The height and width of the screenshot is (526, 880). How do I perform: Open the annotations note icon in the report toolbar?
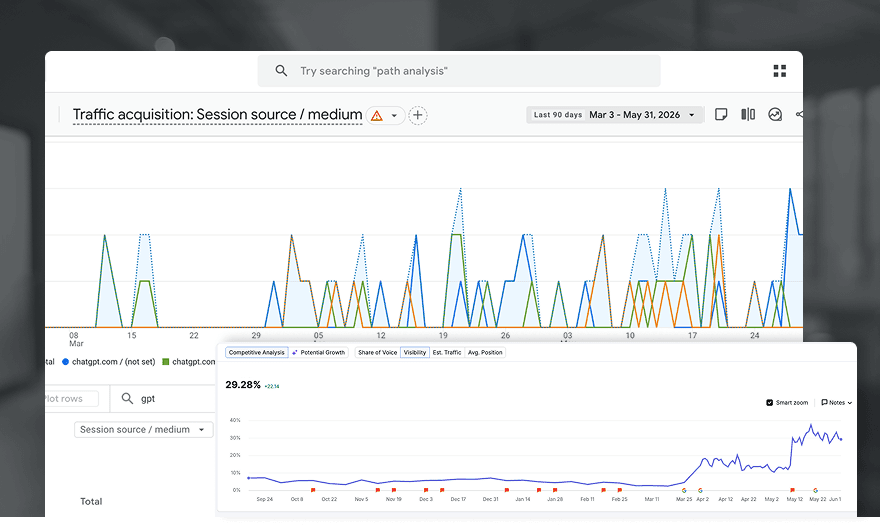tap(721, 115)
